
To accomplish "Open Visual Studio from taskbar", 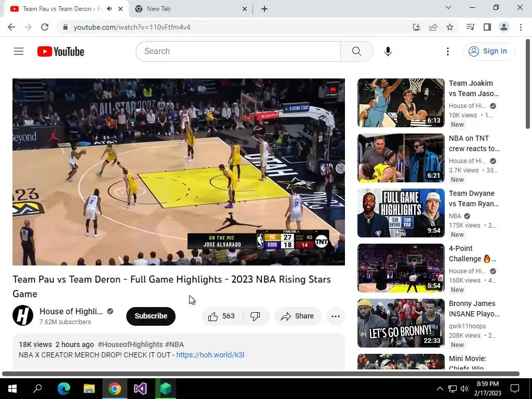I will [x=140, y=389].
